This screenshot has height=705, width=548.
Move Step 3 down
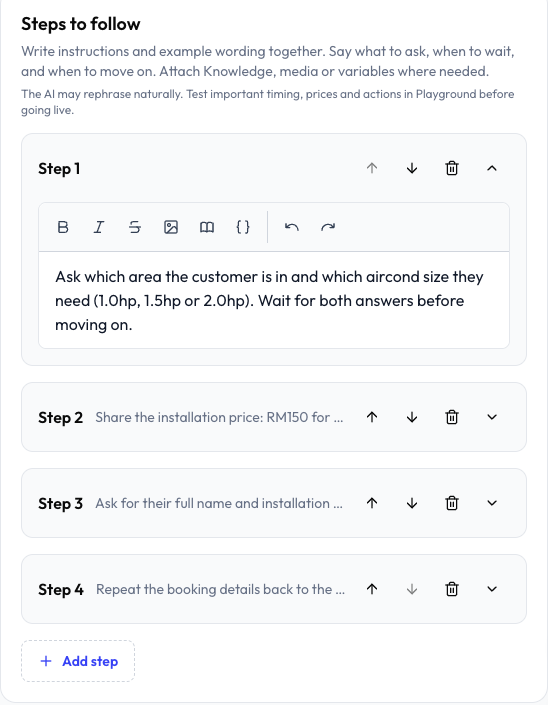[x=412, y=503]
